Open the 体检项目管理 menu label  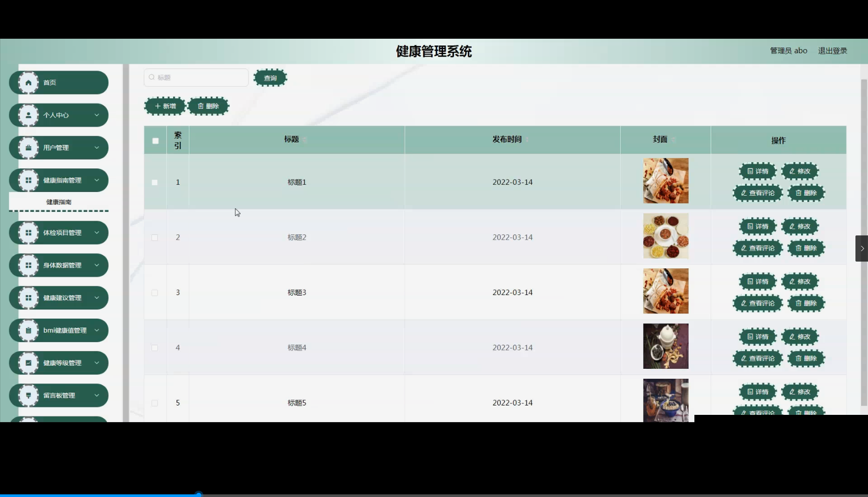coord(62,233)
